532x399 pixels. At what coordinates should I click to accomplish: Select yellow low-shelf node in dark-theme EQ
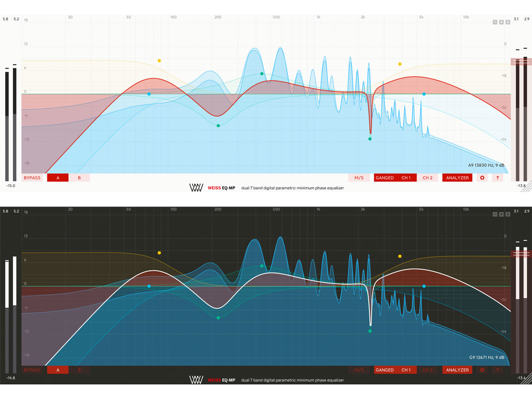click(x=159, y=253)
